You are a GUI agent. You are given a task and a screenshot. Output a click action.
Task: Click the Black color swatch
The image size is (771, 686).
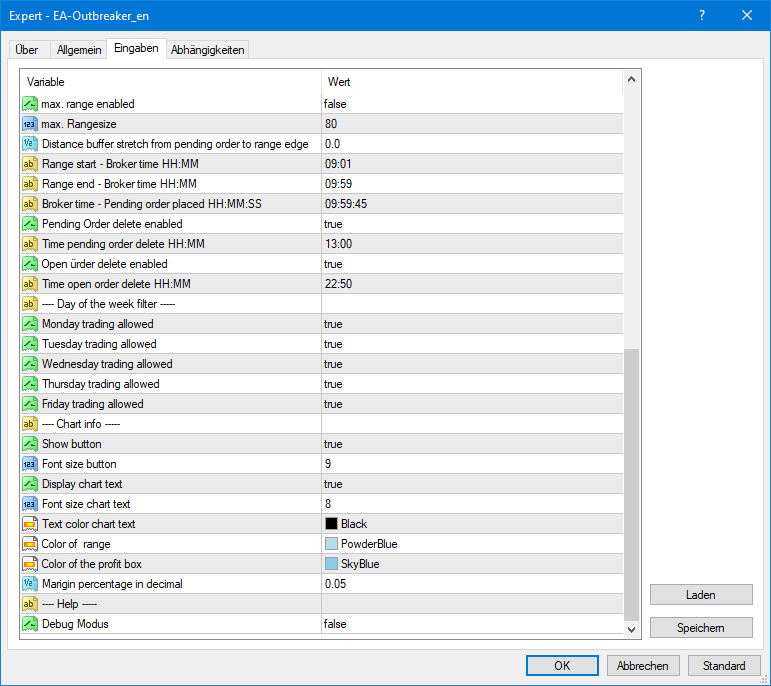tap(331, 524)
